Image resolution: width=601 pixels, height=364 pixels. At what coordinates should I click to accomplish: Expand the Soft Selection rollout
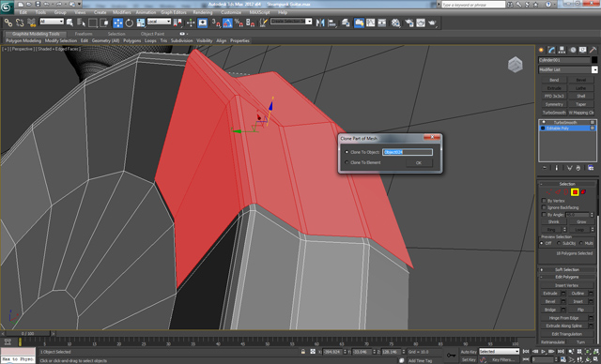tap(567, 270)
